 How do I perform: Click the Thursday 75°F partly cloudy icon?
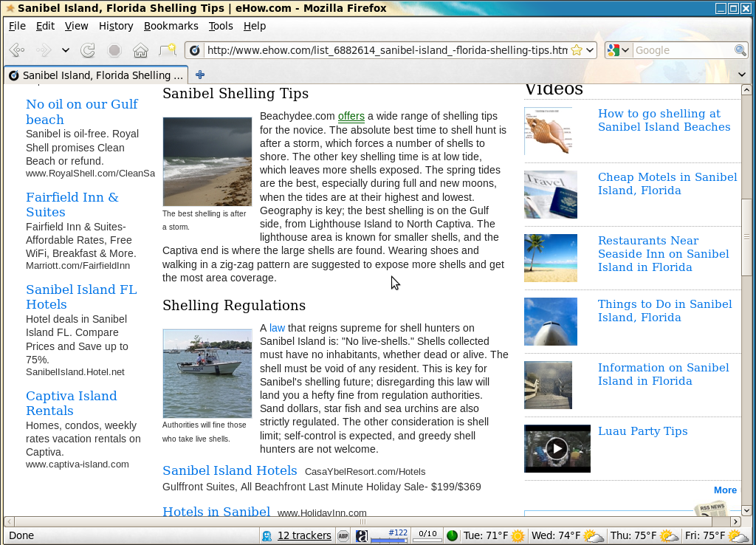click(x=669, y=536)
